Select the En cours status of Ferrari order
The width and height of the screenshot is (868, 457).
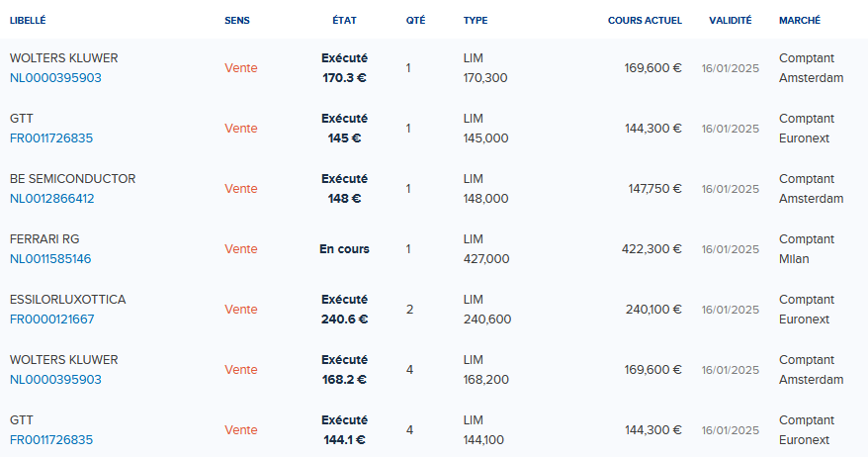coord(344,249)
